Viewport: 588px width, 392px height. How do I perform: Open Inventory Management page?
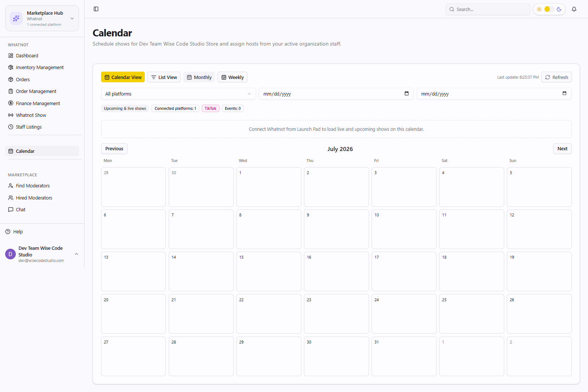(42, 67)
